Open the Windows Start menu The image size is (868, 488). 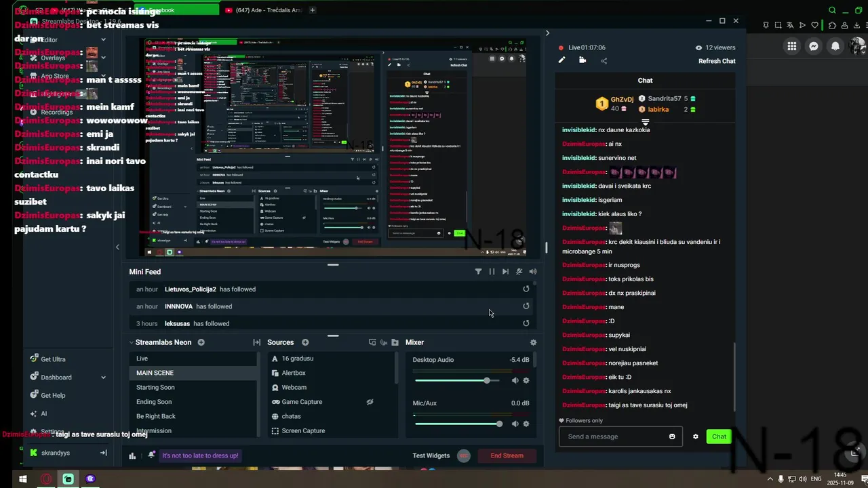[x=22, y=479]
